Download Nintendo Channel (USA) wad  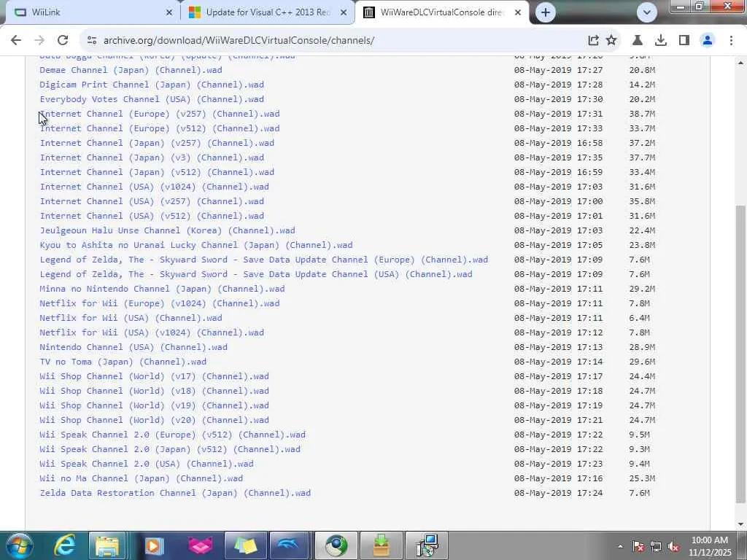[133, 347]
